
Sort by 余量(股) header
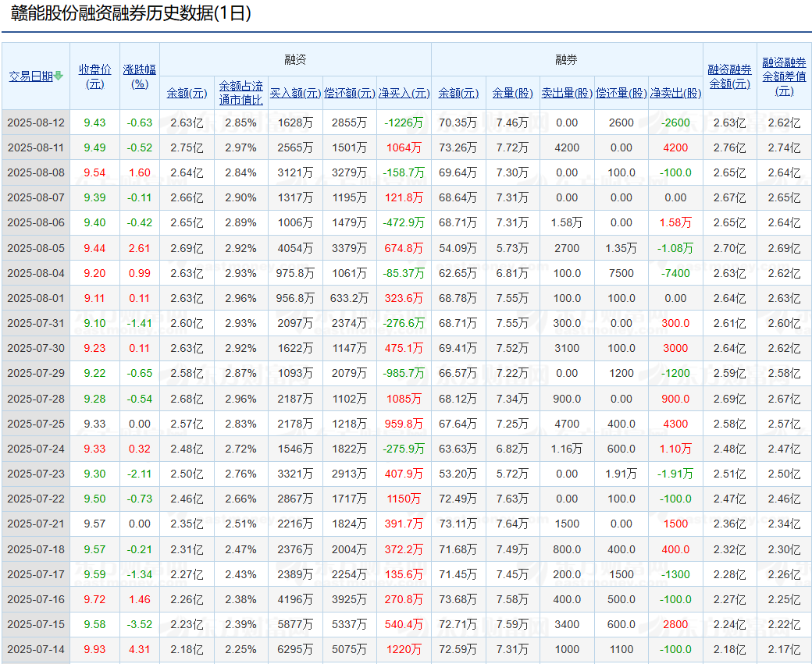click(x=513, y=93)
